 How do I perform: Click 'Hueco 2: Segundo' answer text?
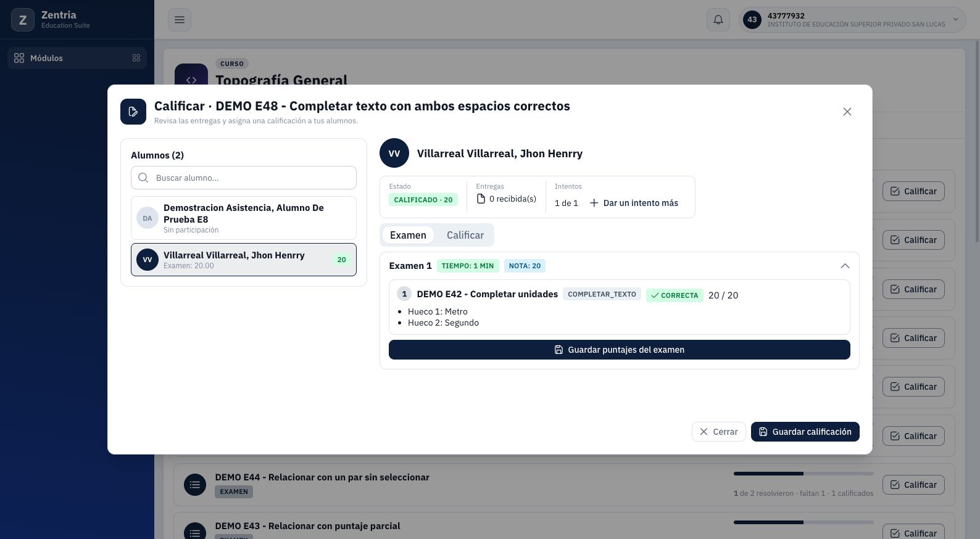click(443, 323)
